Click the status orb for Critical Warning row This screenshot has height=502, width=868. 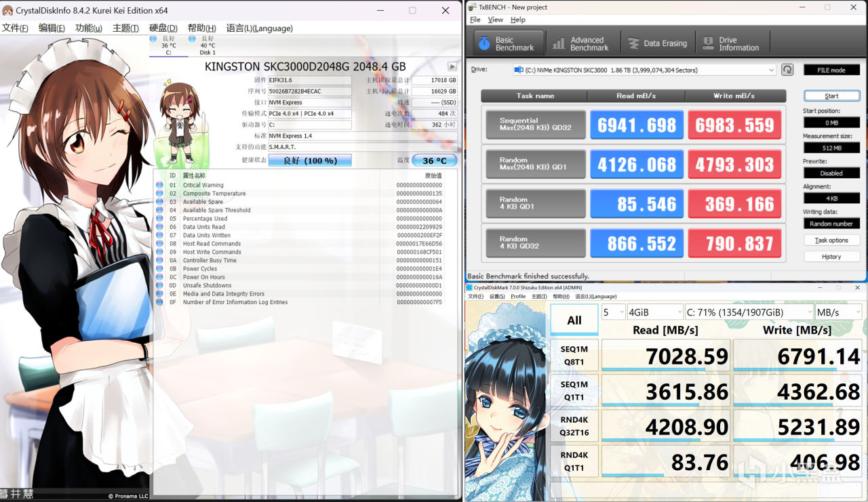pos(159,185)
